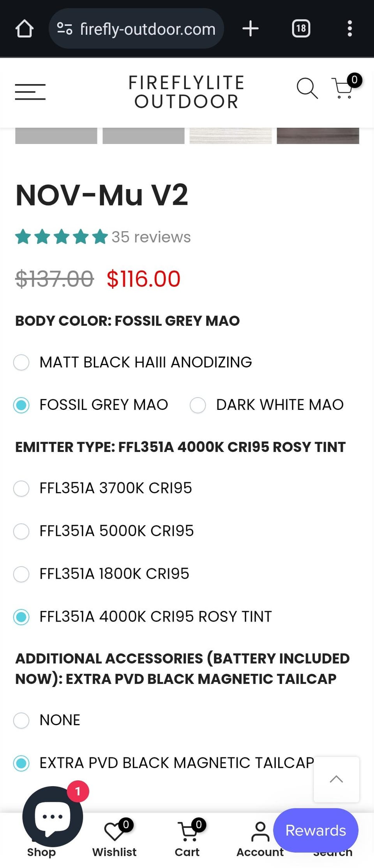Select FFL351A 3700K CRI95 emitter
The height and width of the screenshot is (868, 374).
[21, 488]
